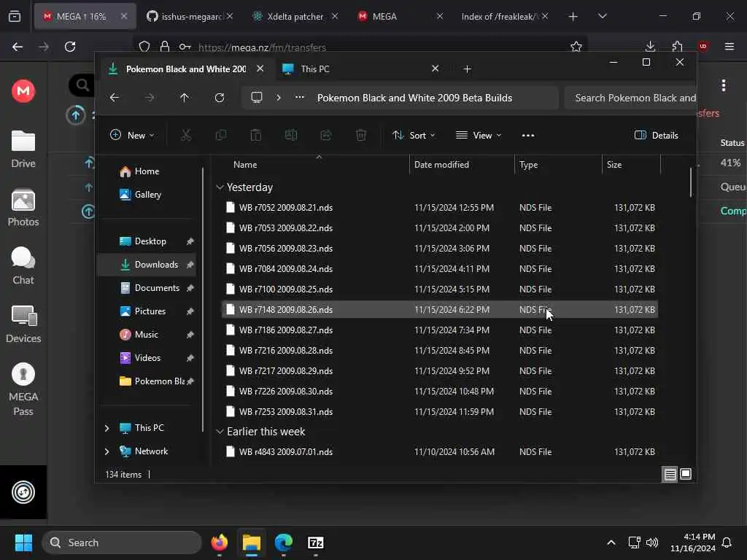Switch to the second MEGA browser tab

400,16
